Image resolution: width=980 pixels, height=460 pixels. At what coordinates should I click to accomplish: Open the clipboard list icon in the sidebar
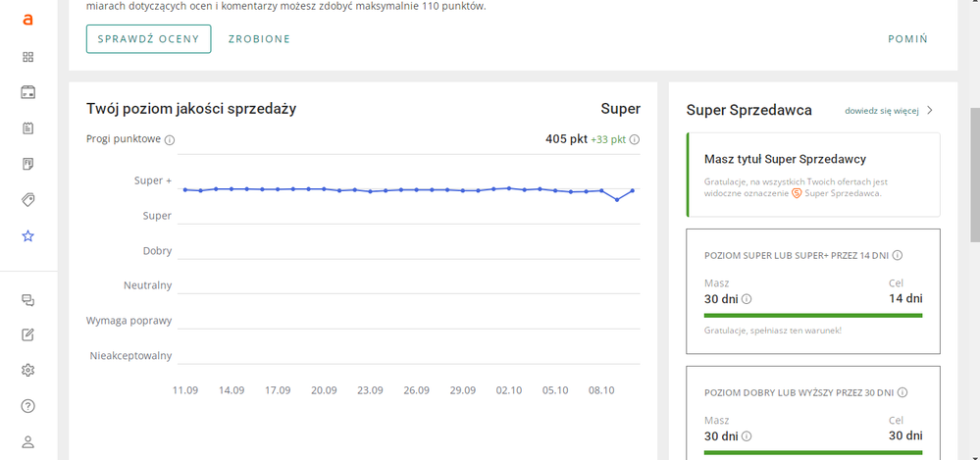point(27,128)
